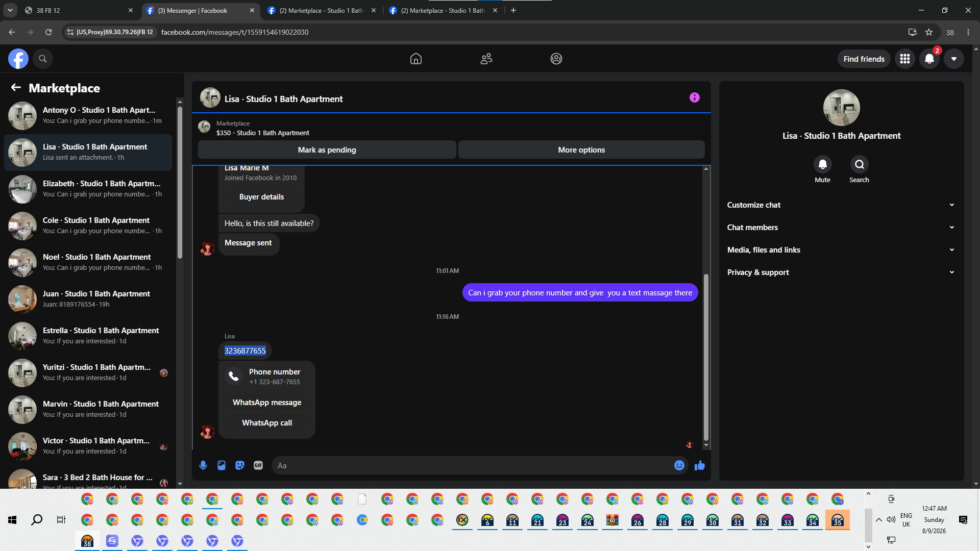Expand Media, files and links section
The height and width of the screenshot is (551, 980).
(842, 250)
